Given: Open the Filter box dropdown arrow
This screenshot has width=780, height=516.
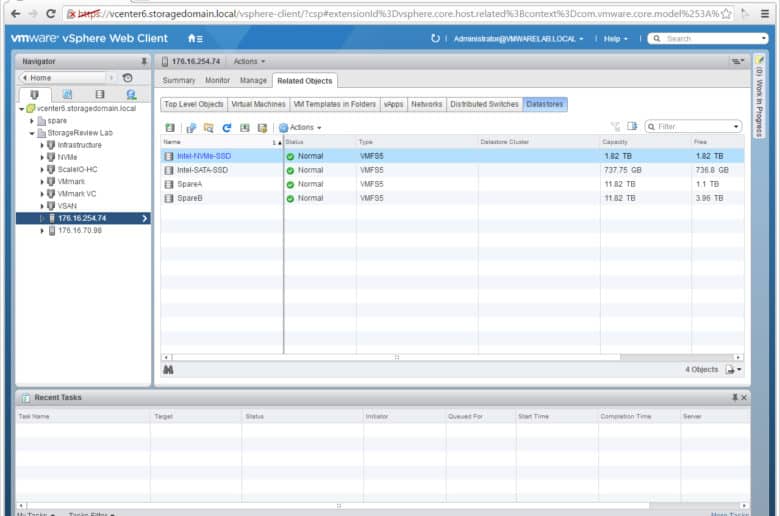Looking at the screenshot, I should [x=736, y=126].
